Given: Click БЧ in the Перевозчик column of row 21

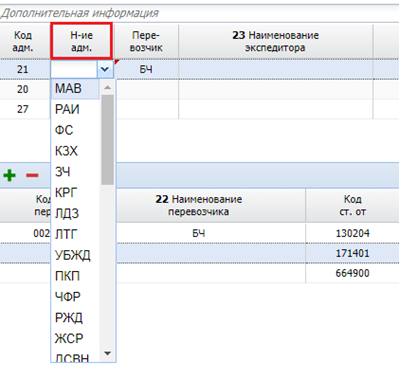Looking at the screenshot, I should click(x=146, y=69).
